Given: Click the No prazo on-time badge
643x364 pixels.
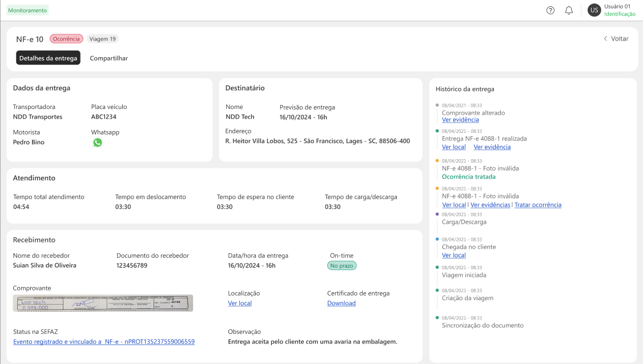Looking at the screenshot, I should click(341, 266).
